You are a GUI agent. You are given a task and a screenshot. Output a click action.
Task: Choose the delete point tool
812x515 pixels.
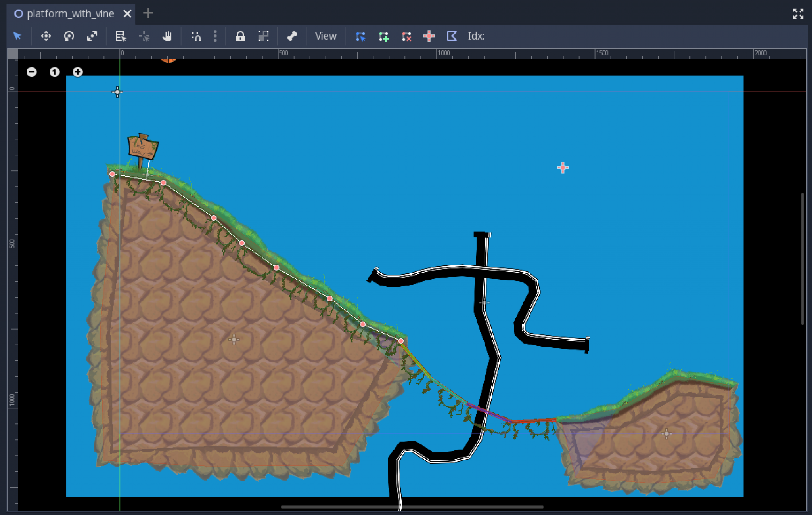tap(406, 36)
